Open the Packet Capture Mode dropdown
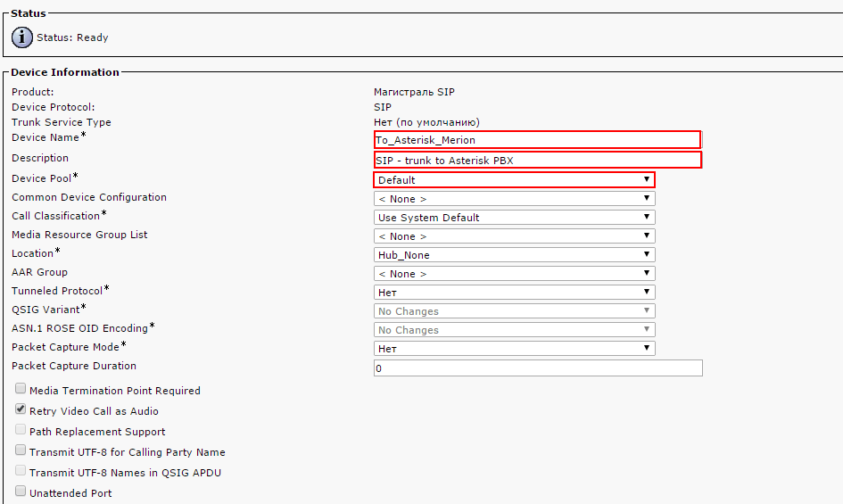 [514, 349]
